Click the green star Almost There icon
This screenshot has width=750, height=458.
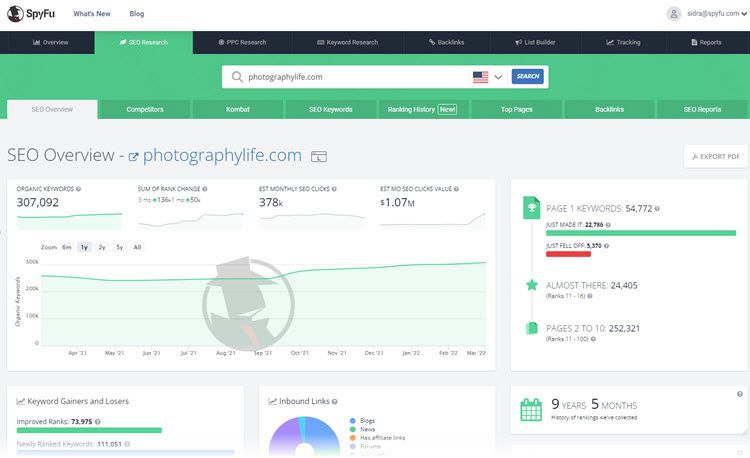(x=532, y=285)
